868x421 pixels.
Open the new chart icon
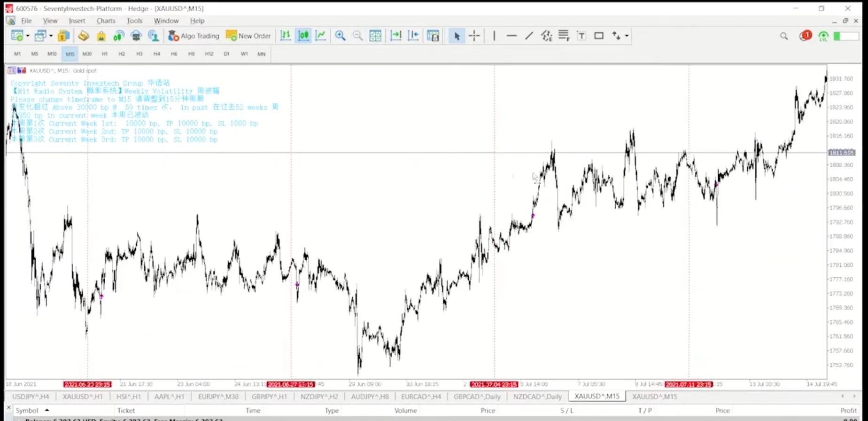pyautogui.click(x=17, y=36)
